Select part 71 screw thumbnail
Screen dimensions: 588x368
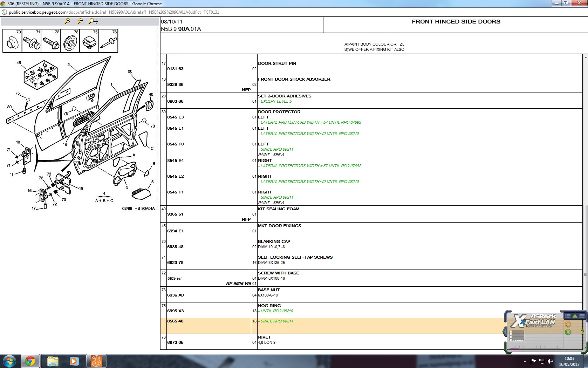pyautogui.click(x=32, y=41)
